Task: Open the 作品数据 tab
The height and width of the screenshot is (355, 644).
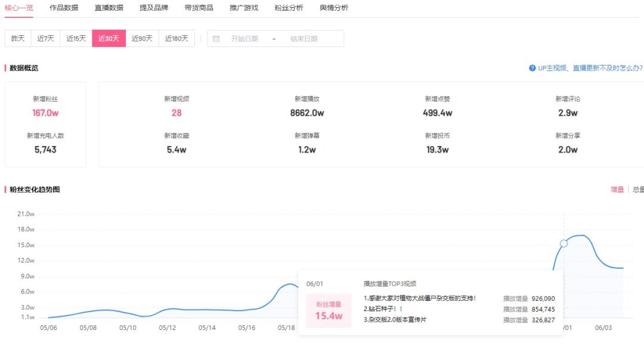Action: pos(64,8)
